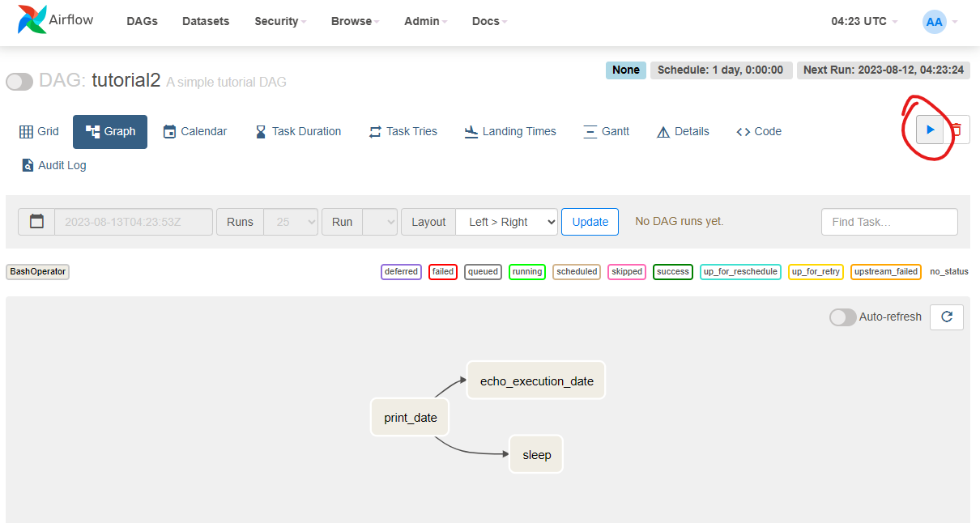Open the Browse menu

355,22
